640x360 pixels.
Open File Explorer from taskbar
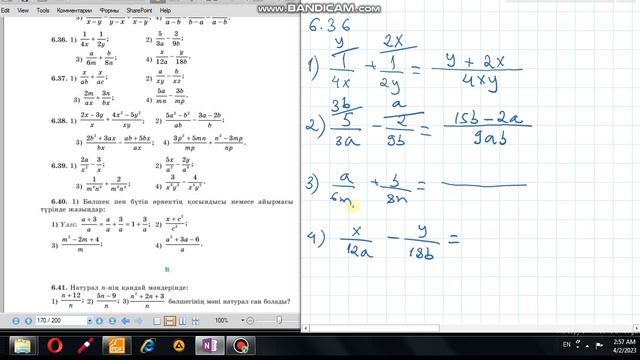23,345
